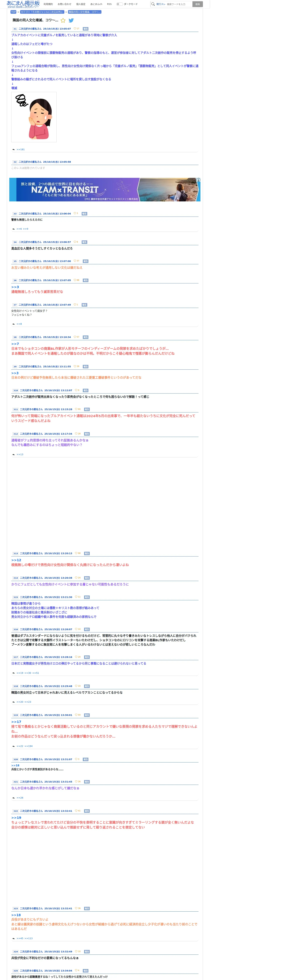296x980 pixels.
Task: Like post 15 using its heart icon
Action: pos(76,597)
